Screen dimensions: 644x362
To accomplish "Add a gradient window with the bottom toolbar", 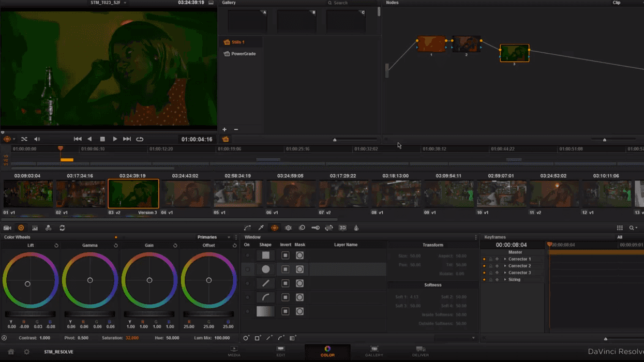I will pos(293,338).
